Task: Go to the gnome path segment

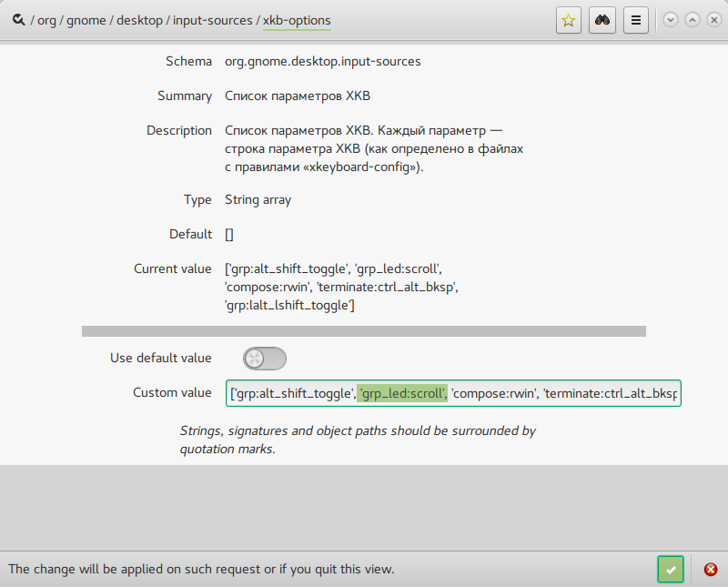Action: pos(86,20)
